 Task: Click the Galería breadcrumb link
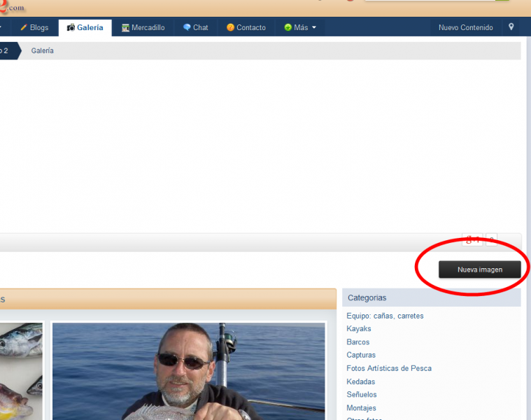pyautogui.click(x=42, y=51)
